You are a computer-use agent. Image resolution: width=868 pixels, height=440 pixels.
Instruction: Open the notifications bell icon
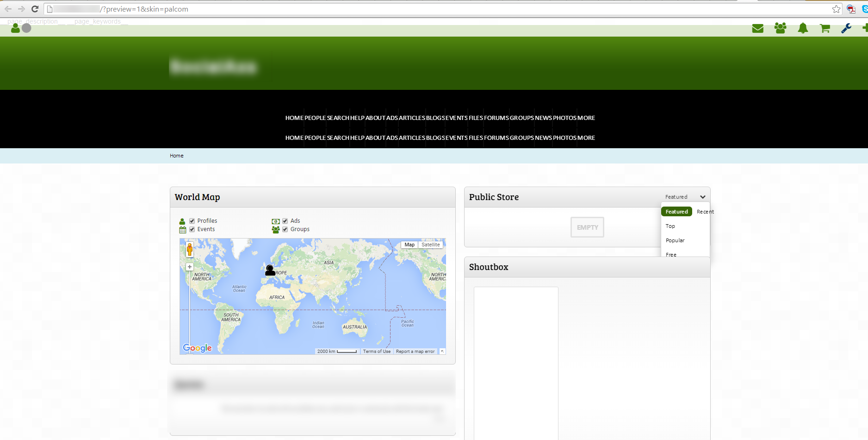(x=803, y=29)
